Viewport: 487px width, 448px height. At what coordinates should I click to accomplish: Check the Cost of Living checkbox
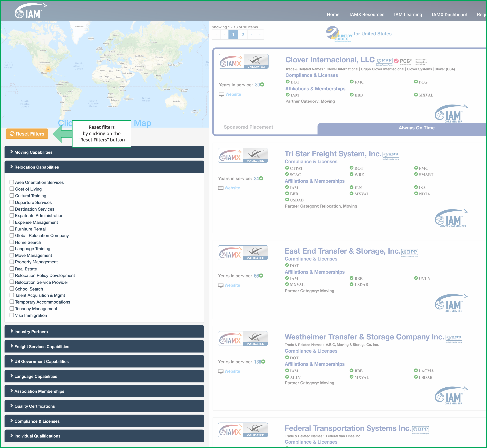pos(12,189)
